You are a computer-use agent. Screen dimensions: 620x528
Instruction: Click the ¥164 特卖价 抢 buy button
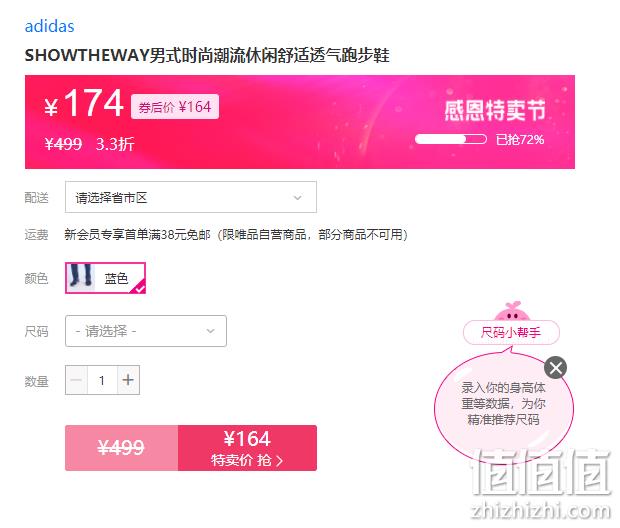(247, 448)
